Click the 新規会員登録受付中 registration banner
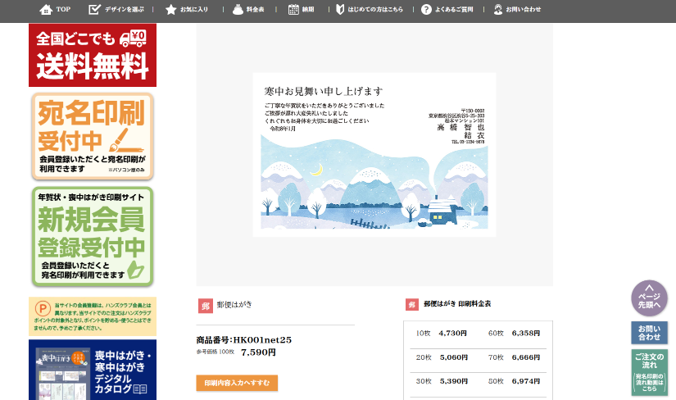The image size is (676, 400). [x=92, y=237]
